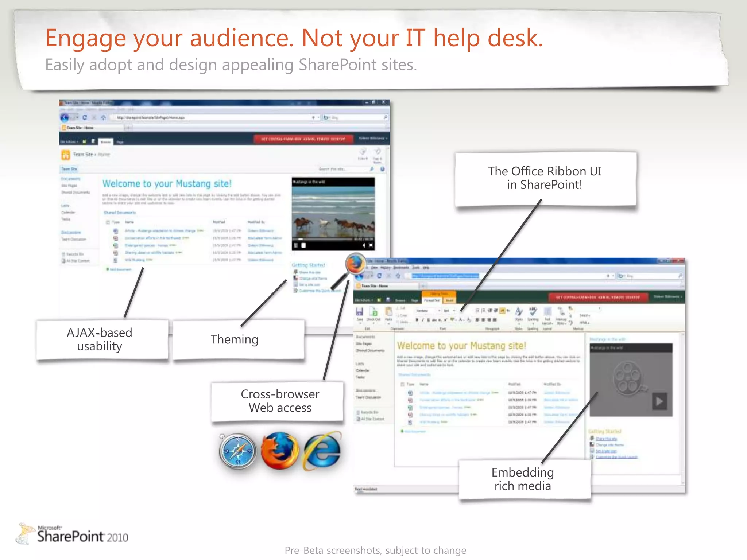Image resolution: width=747 pixels, height=560 pixels.
Task: Play the embedded media in right window
Action: click(659, 401)
